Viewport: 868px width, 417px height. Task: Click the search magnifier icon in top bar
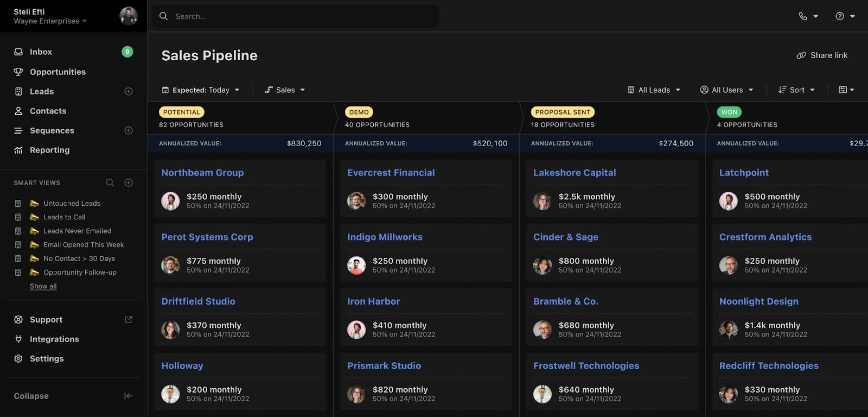(x=163, y=16)
